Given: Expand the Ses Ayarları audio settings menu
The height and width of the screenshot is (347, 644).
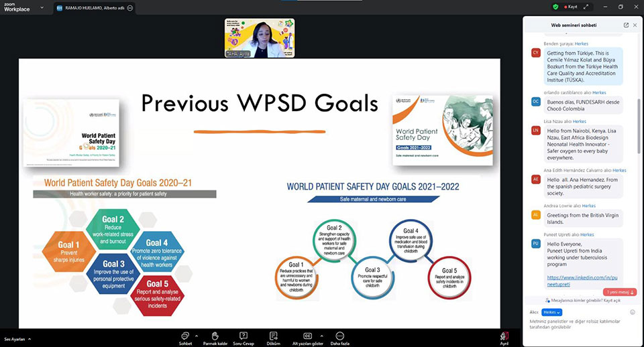Looking at the screenshot, I should coord(30,339).
